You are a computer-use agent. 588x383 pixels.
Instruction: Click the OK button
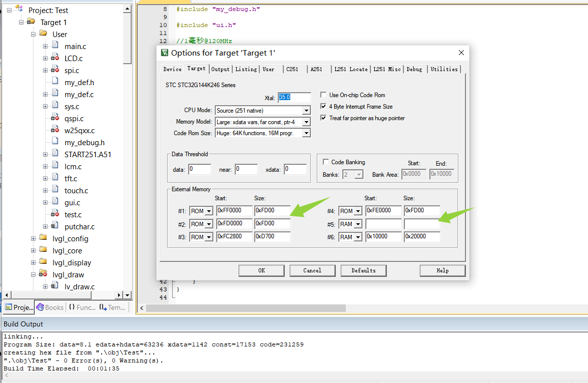click(261, 270)
